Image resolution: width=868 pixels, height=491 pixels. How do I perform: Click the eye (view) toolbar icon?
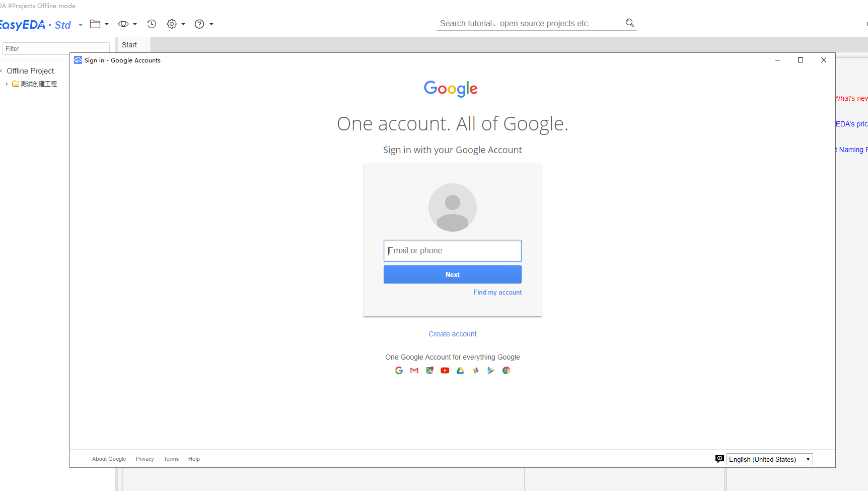123,24
